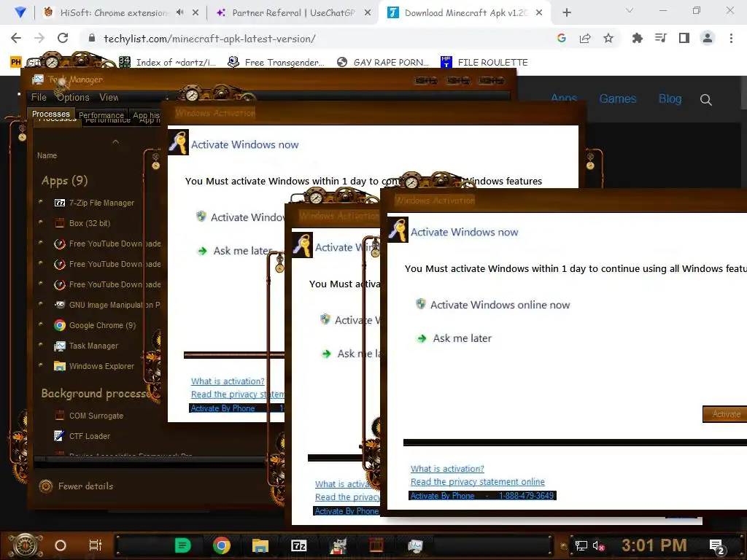The height and width of the screenshot is (560, 747).
Task: Expand the GNU Image Manipulation row
Action: point(41,304)
